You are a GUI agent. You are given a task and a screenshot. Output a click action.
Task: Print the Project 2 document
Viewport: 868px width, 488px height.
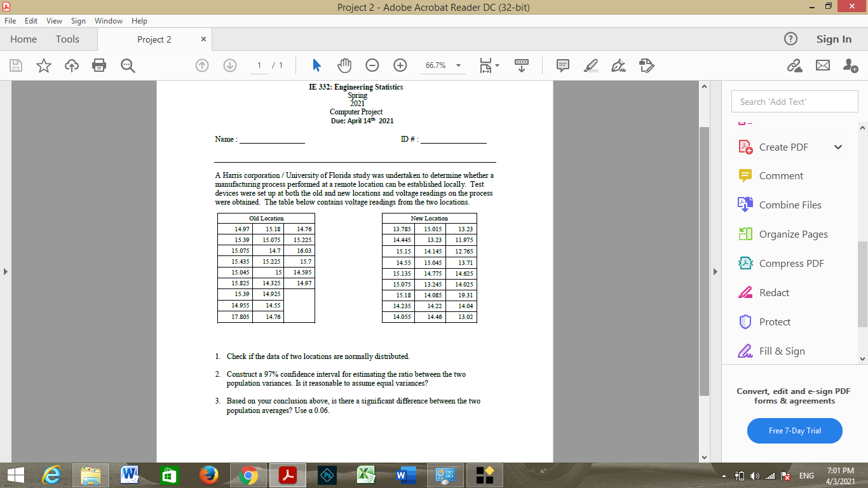(x=98, y=65)
